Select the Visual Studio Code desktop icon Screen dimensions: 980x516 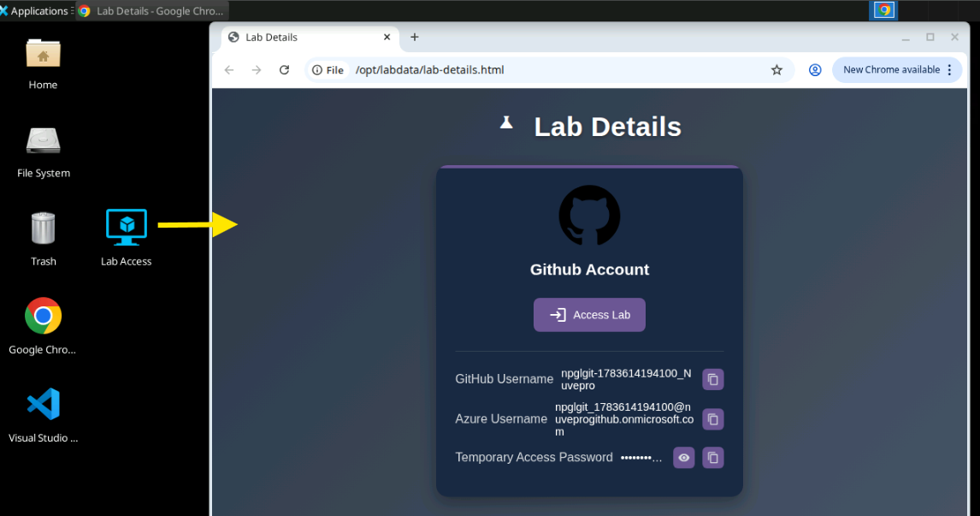point(43,415)
